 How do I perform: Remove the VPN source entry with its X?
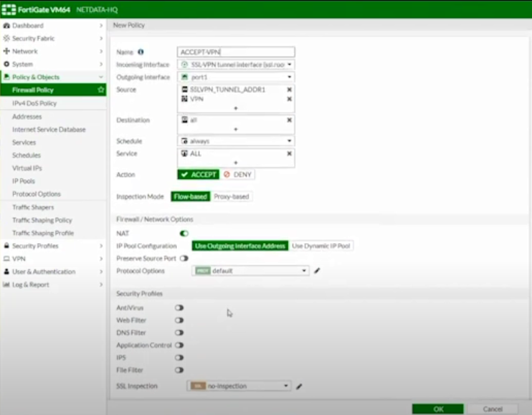point(289,99)
